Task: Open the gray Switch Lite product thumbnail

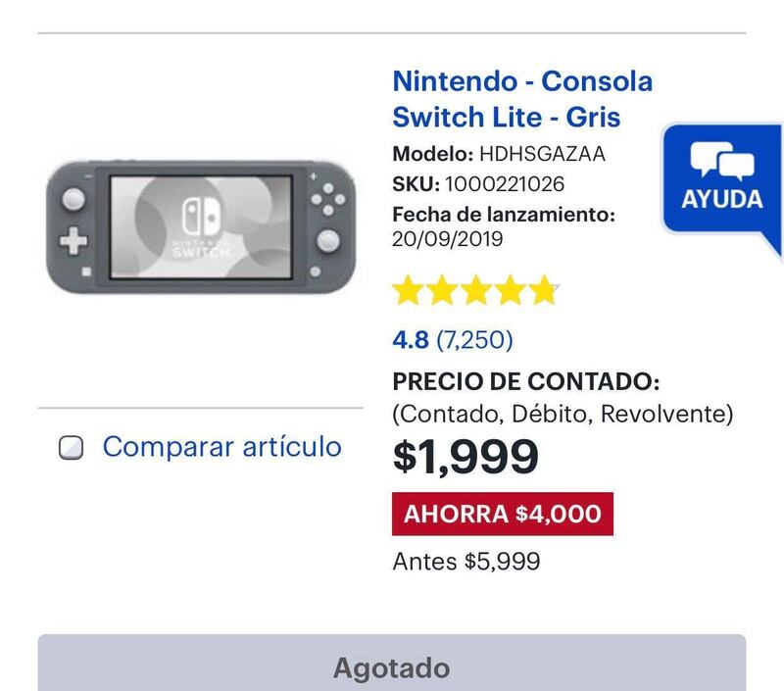Action: [201, 227]
